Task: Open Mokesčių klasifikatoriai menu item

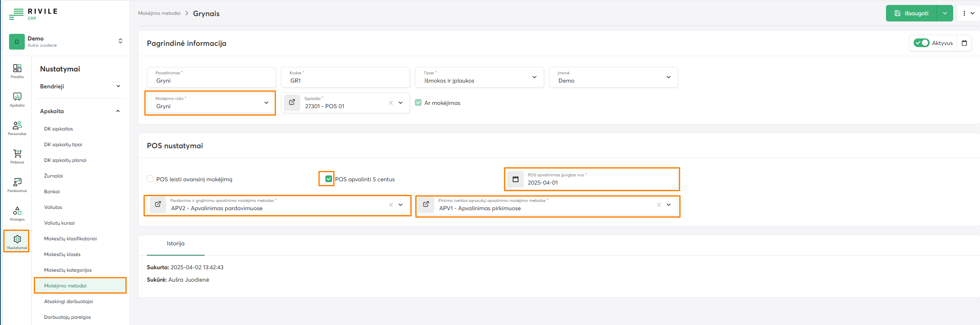Action: 71,239
